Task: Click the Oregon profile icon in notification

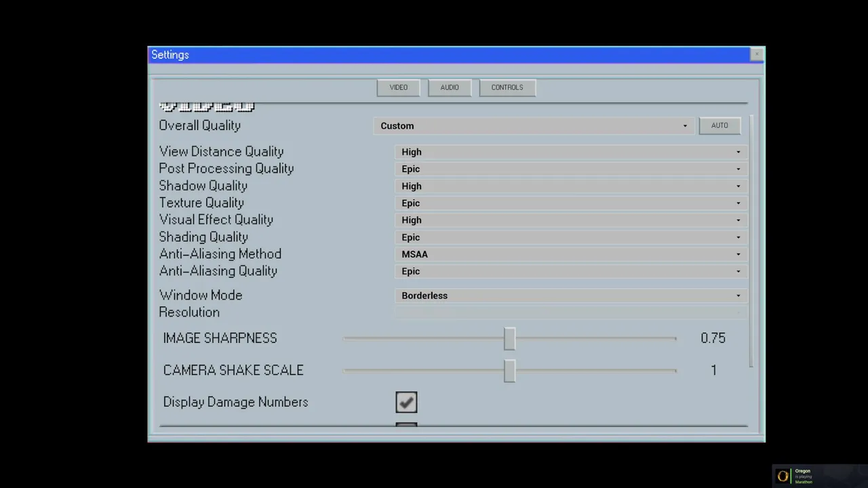Action: click(x=783, y=476)
